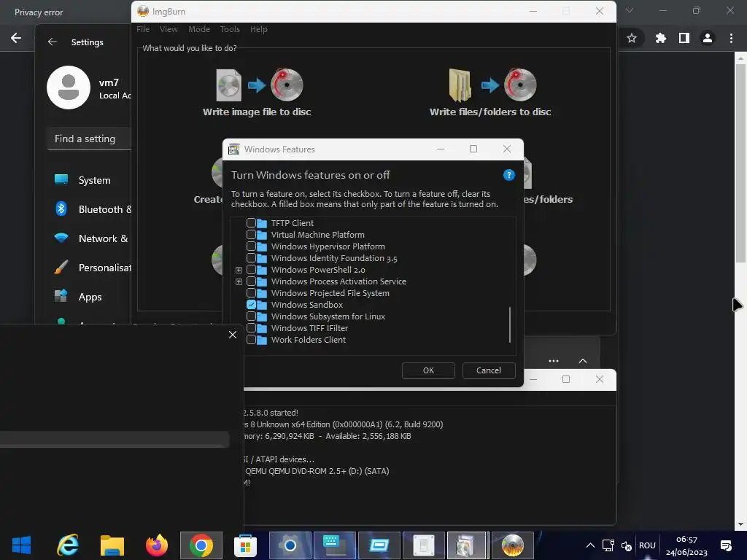Toggle the Chrome side panel icon

(684, 38)
